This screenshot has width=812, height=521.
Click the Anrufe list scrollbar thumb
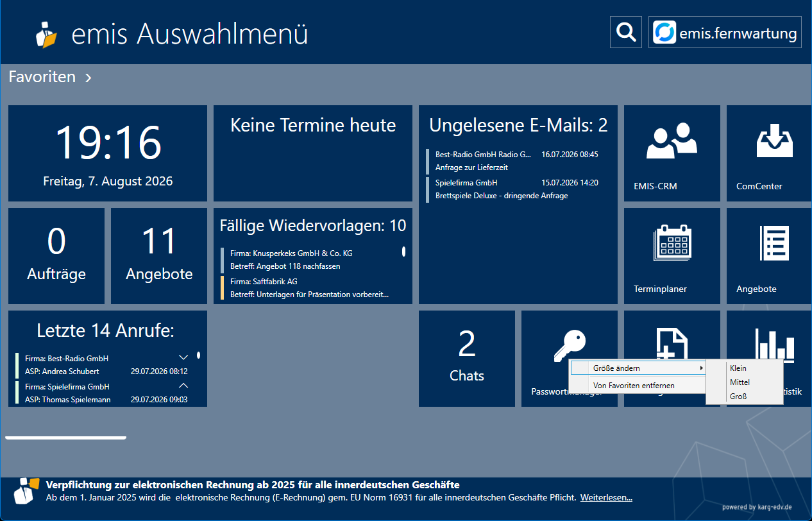click(x=199, y=355)
